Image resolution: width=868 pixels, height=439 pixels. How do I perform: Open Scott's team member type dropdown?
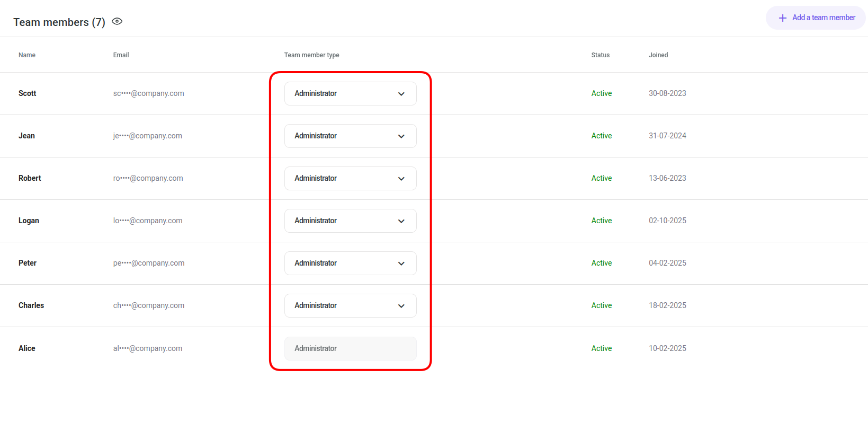pyautogui.click(x=350, y=94)
